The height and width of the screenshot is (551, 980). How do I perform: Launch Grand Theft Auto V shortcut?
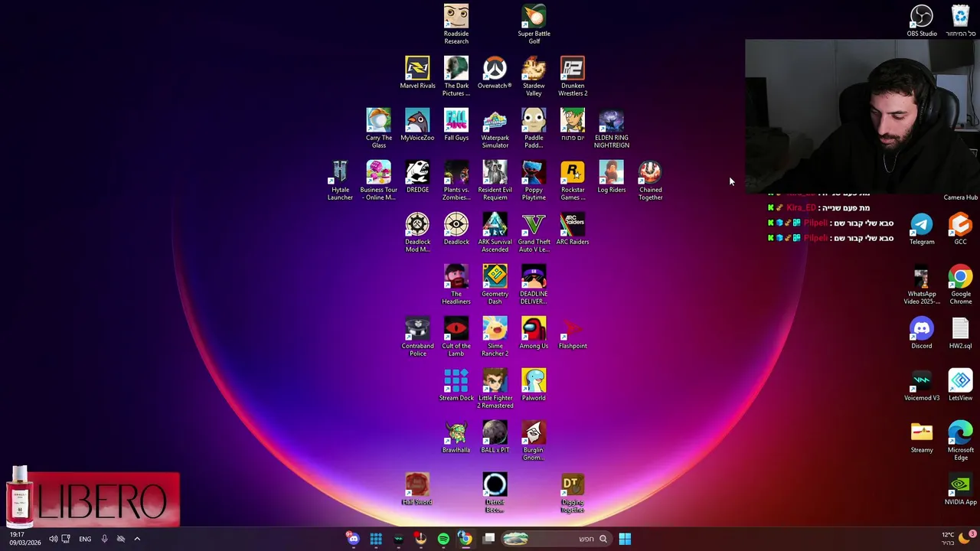pos(534,232)
